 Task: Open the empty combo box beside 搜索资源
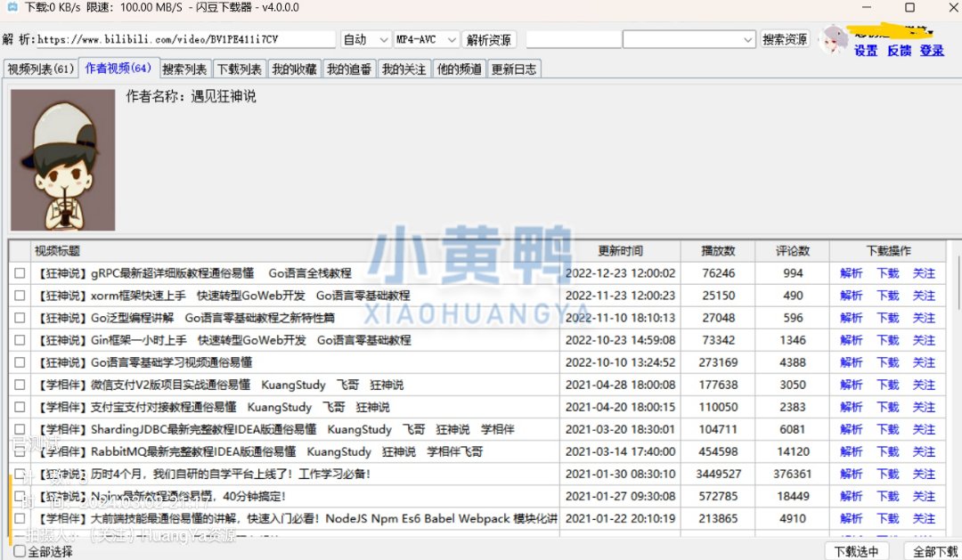(689, 40)
